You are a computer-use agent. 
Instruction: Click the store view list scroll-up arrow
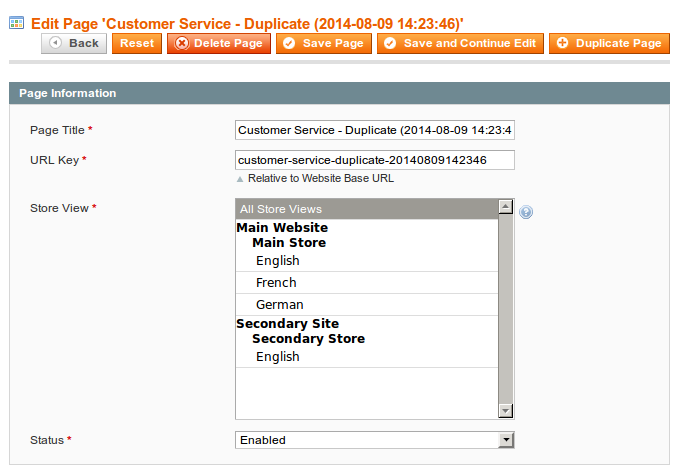click(x=506, y=206)
